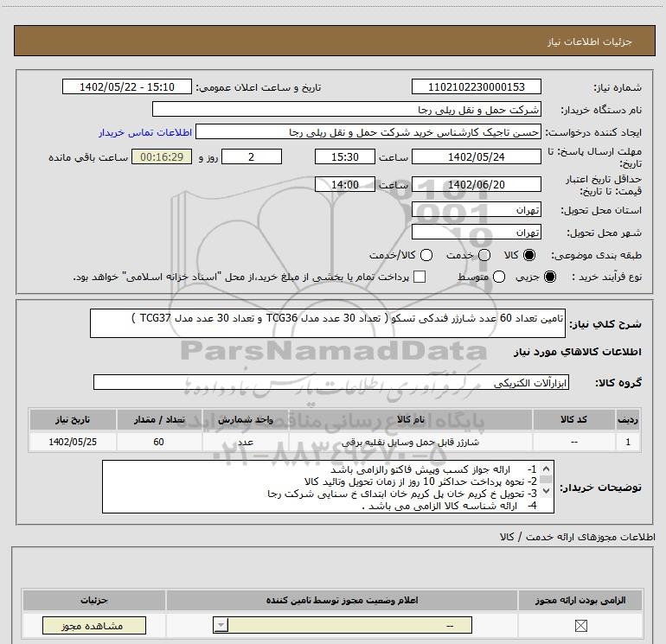Click the general description text box

click(x=328, y=323)
